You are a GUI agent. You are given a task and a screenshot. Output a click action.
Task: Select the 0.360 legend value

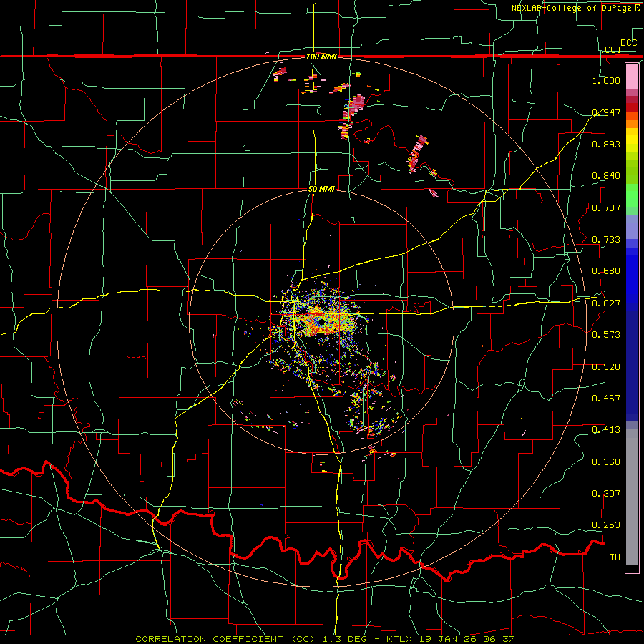(606, 462)
